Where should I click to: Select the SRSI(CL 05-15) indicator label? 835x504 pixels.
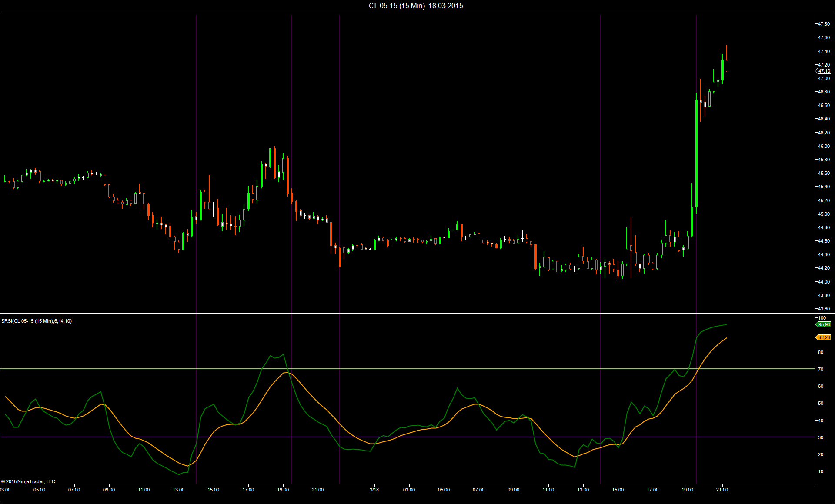[x=37, y=321]
